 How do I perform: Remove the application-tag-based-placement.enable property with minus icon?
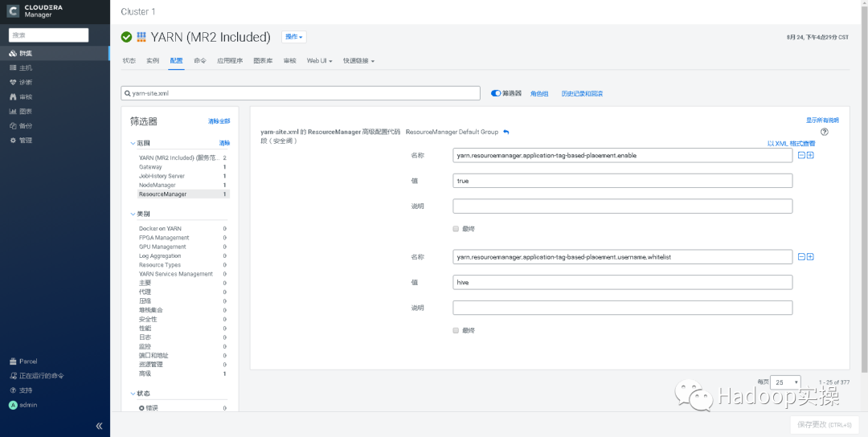pyautogui.click(x=801, y=155)
